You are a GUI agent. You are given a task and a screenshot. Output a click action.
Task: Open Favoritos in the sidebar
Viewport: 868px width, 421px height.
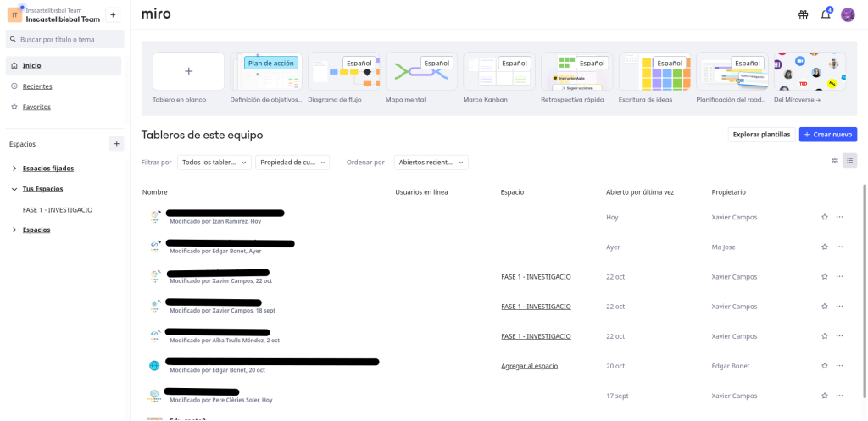[x=36, y=107]
